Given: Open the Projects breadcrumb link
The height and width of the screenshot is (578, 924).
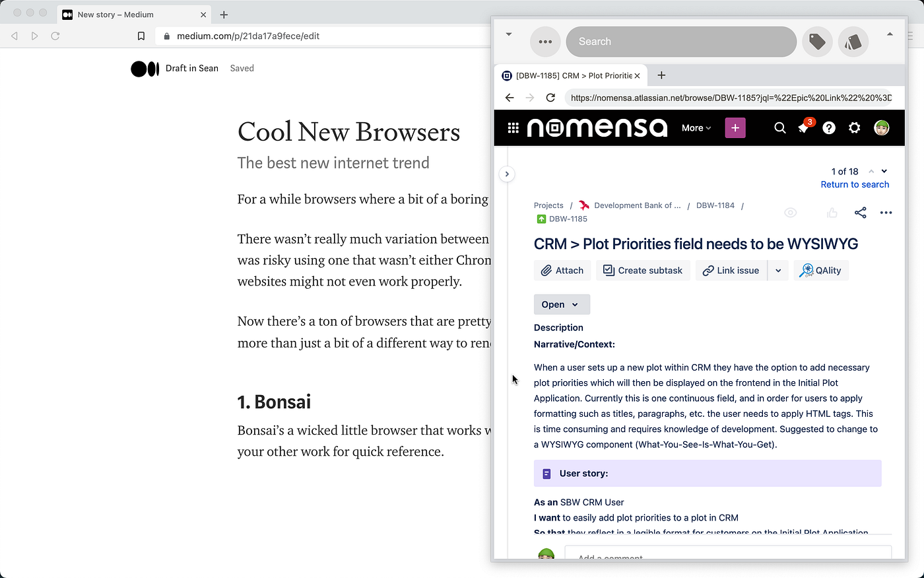Looking at the screenshot, I should click(x=548, y=205).
